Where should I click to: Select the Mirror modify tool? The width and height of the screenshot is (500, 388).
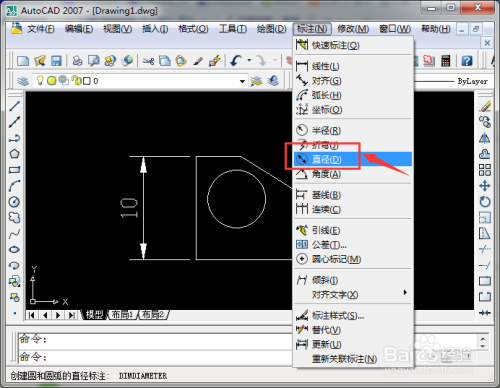(485, 138)
